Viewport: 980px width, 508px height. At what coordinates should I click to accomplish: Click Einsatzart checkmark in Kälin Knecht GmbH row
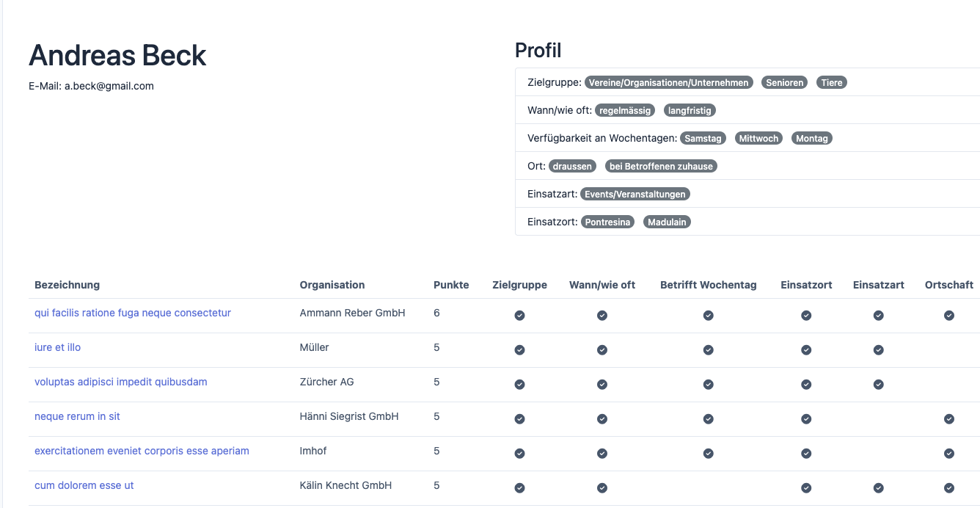(x=878, y=488)
